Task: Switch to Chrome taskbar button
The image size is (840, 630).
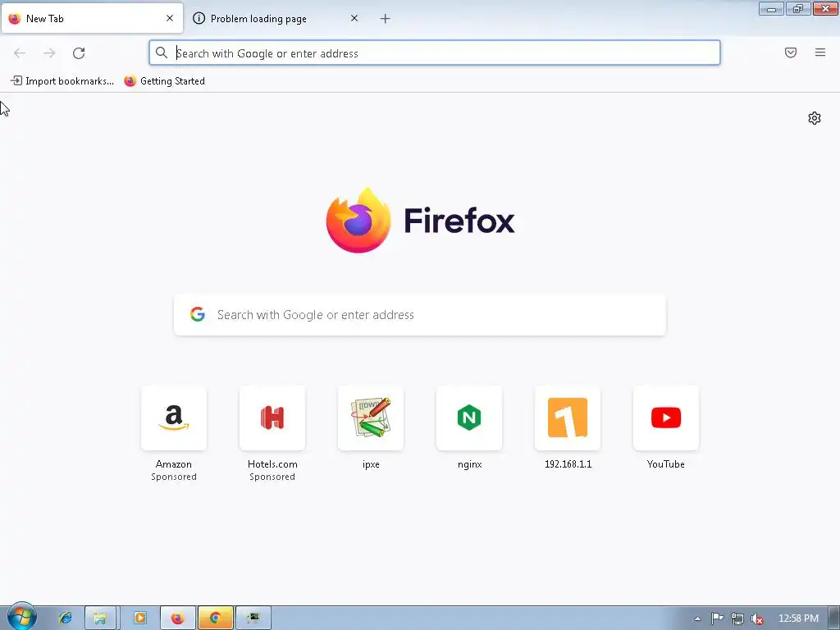Action: pyautogui.click(x=216, y=619)
